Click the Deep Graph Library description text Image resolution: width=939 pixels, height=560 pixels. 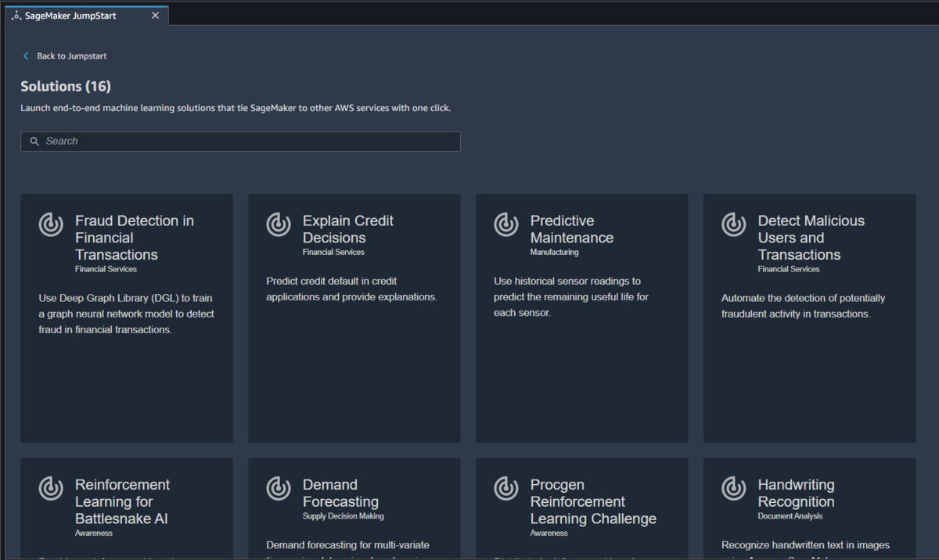(x=126, y=314)
